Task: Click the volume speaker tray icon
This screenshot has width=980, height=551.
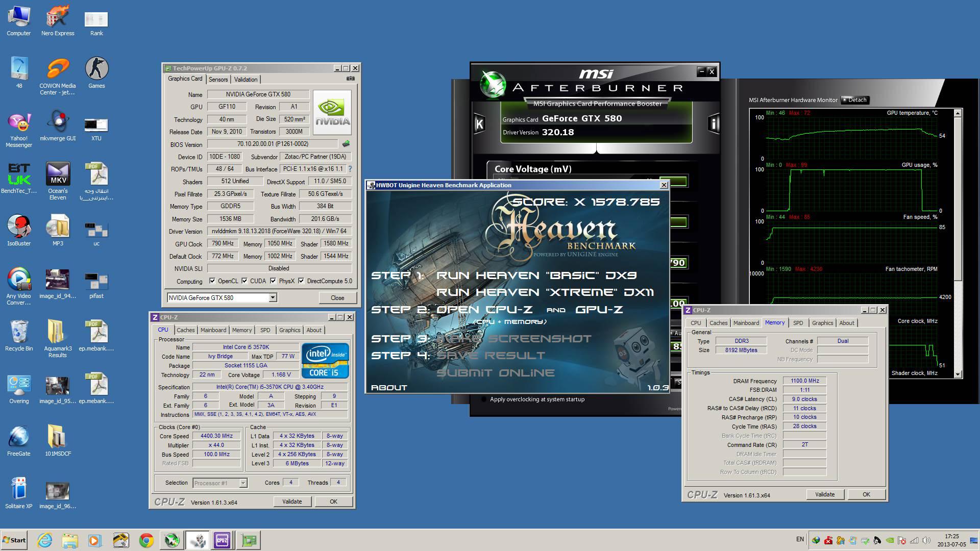Action: [926, 540]
